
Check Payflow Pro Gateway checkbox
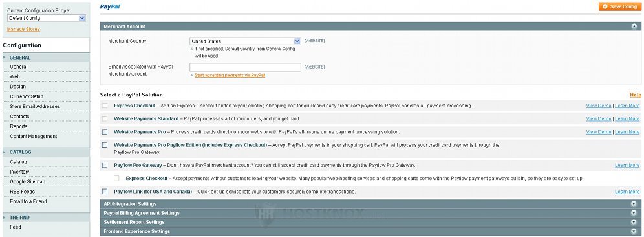(105, 165)
